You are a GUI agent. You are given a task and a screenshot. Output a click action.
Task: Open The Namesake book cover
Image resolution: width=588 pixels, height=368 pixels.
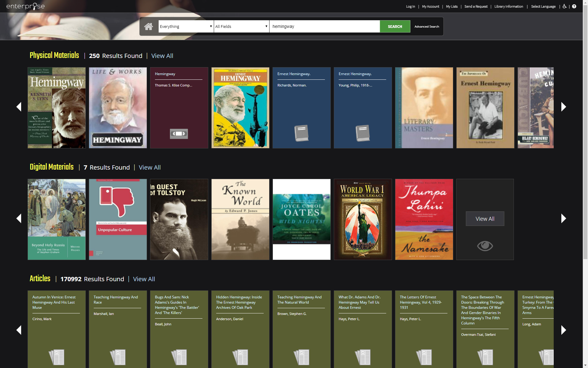click(x=424, y=220)
